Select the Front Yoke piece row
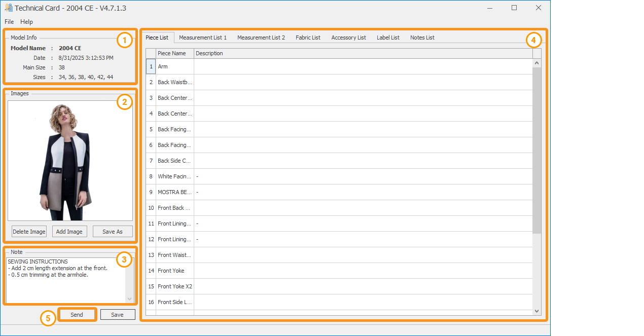Image resolution: width=644 pixels, height=336 pixels. point(171,271)
